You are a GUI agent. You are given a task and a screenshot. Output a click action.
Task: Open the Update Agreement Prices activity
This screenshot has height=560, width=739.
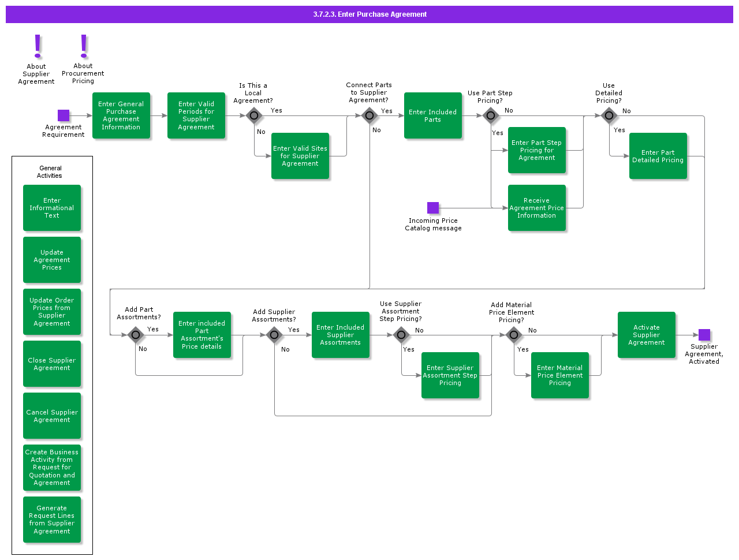click(52, 260)
